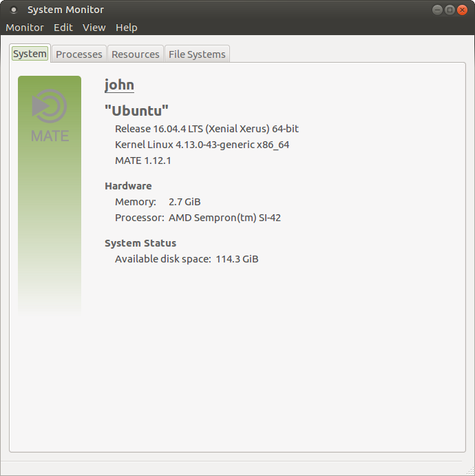This screenshot has height=476, width=475.
Task: Switch to the Processes tab
Action: pyautogui.click(x=79, y=54)
